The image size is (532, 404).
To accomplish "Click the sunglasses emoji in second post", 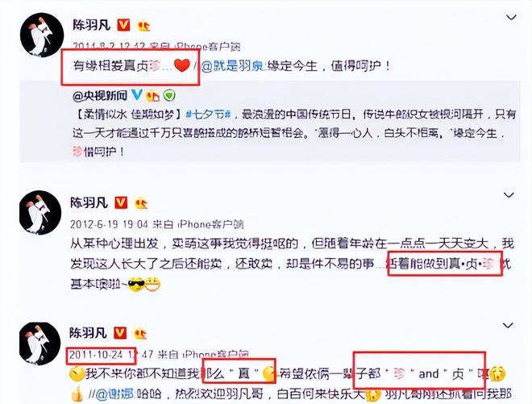I will (x=136, y=285).
